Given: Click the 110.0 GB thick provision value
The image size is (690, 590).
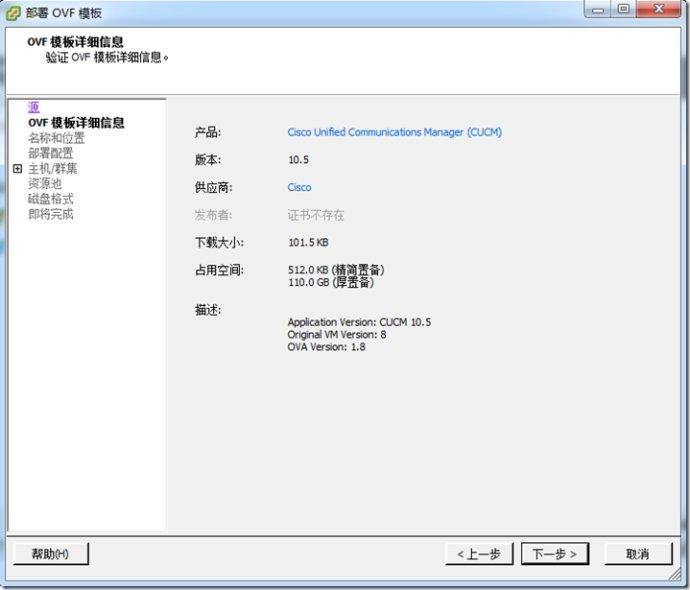Looking at the screenshot, I should [331, 282].
